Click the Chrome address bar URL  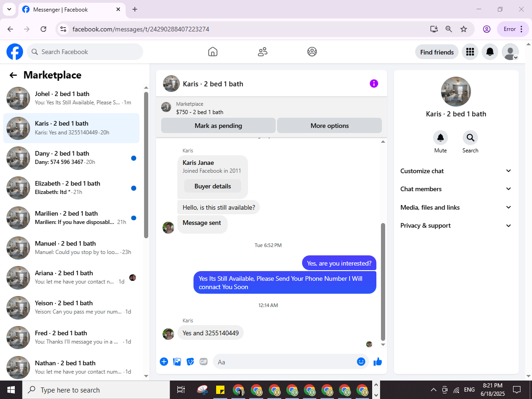click(141, 29)
